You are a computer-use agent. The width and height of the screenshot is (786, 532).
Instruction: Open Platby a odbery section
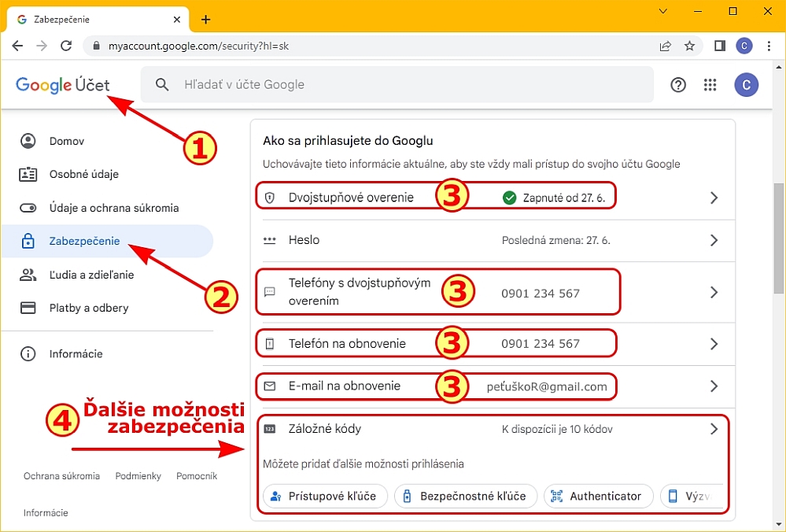(108, 308)
